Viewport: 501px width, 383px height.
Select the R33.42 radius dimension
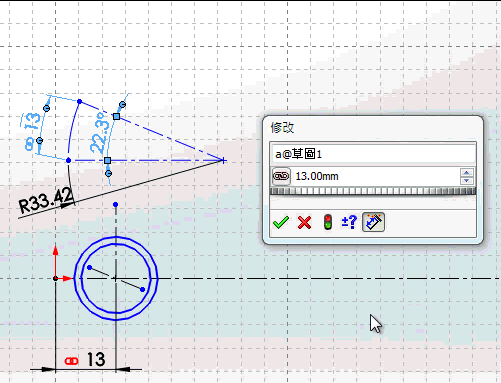(x=46, y=201)
